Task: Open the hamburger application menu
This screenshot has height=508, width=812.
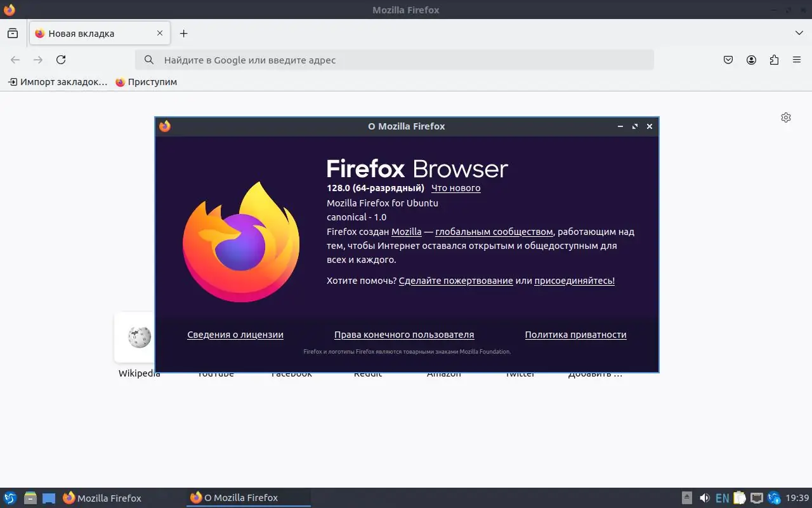Action: 797,60
